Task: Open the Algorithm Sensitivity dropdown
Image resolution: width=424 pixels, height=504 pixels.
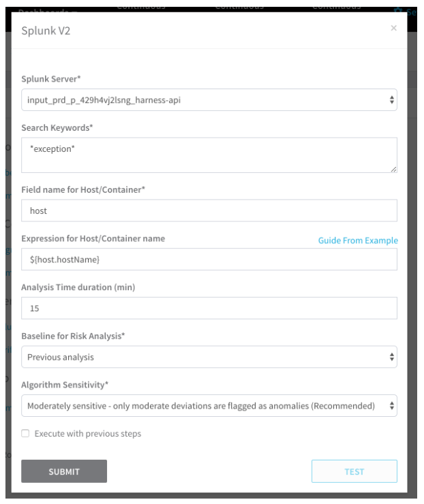Action: pos(209,406)
